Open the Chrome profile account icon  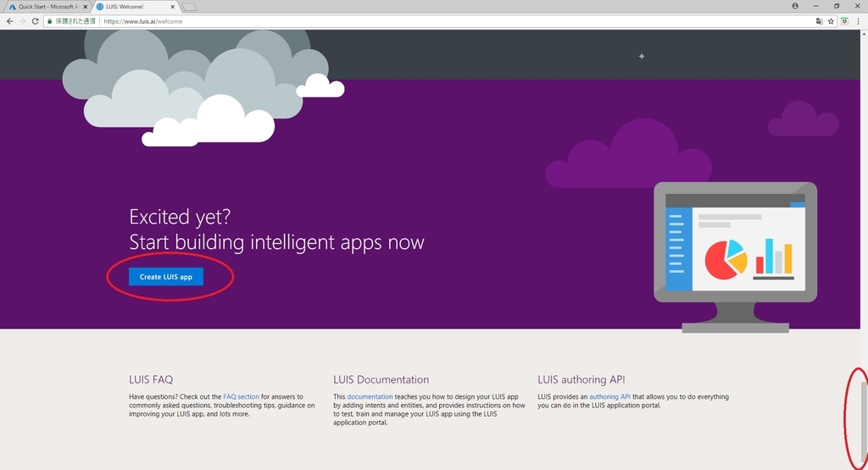pyautogui.click(x=795, y=6)
